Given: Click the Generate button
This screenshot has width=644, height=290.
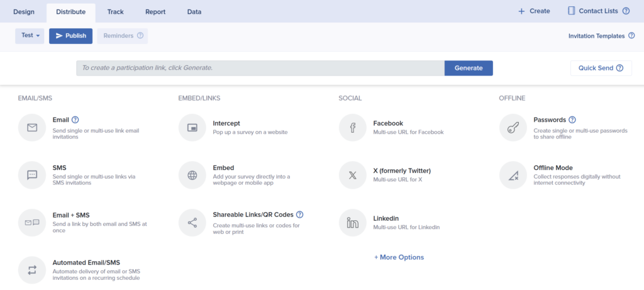Looking at the screenshot, I should tap(469, 68).
